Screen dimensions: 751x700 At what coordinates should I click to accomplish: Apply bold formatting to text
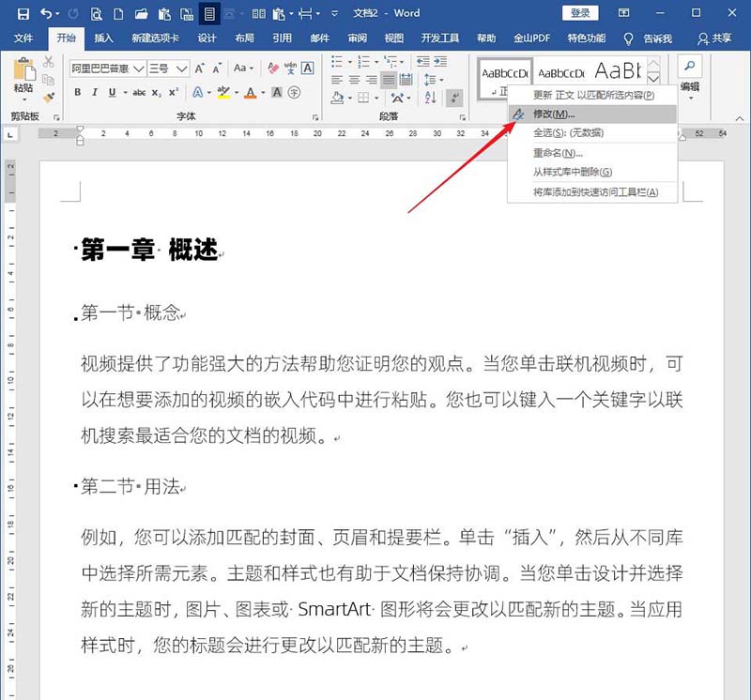pos(78,90)
